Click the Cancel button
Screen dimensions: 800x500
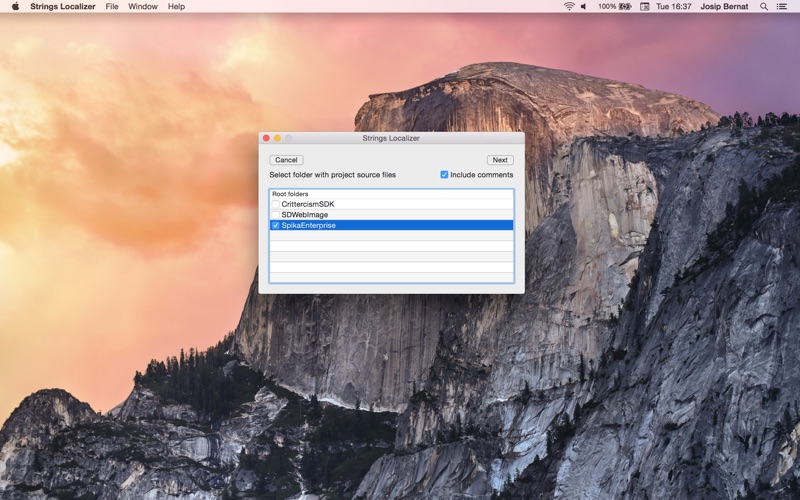click(286, 160)
